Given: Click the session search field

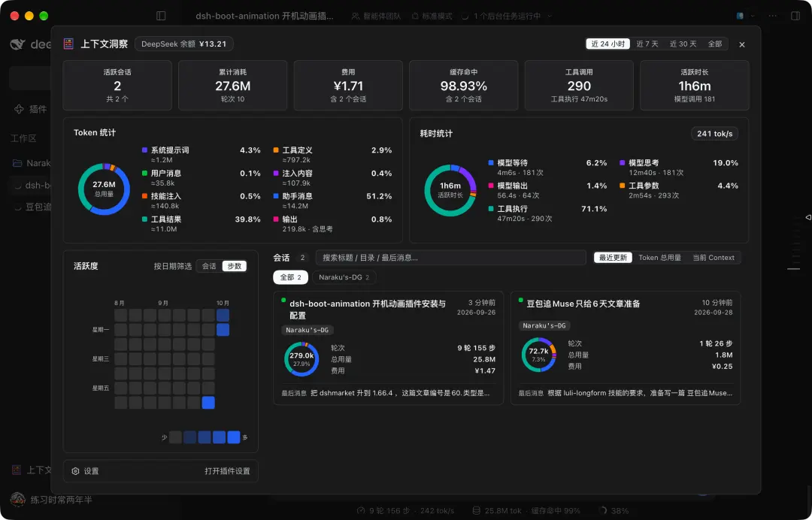Looking at the screenshot, I should coord(451,258).
